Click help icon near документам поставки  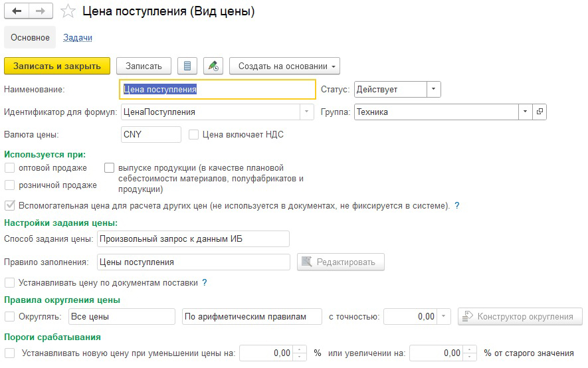click(x=205, y=283)
